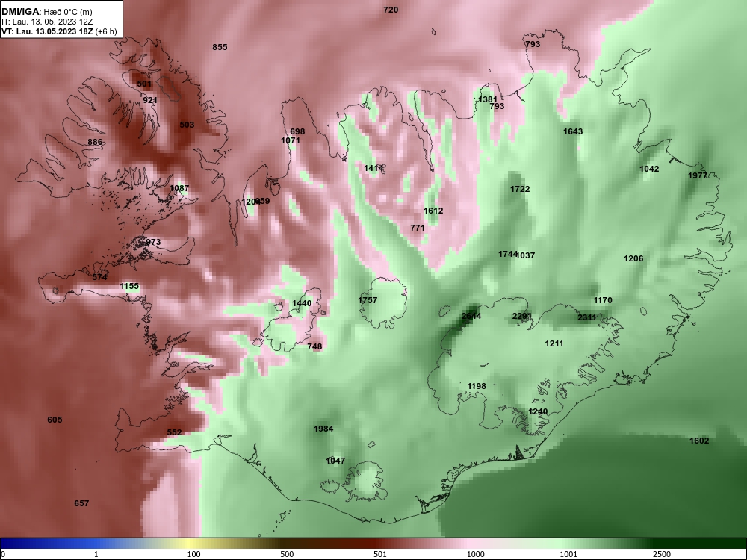Click the 1984 height value
747x560 pixels.
click(323, 429)
